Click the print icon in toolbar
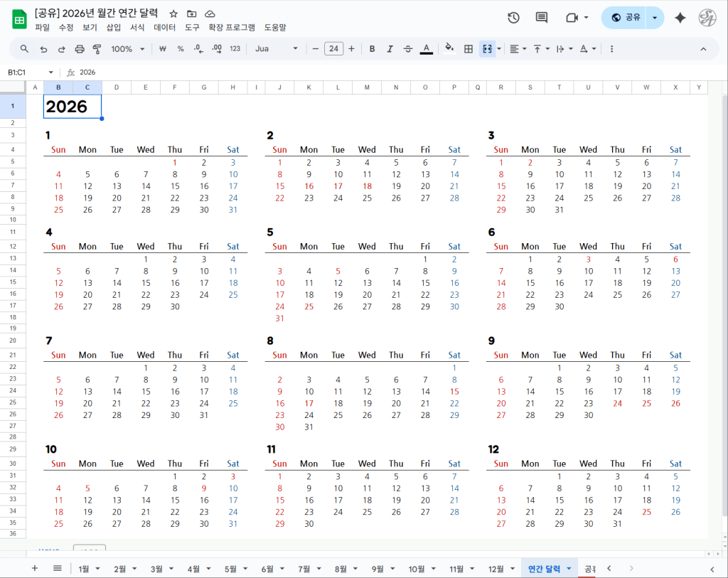Screen dimensions: 728x578 (80, 49)
